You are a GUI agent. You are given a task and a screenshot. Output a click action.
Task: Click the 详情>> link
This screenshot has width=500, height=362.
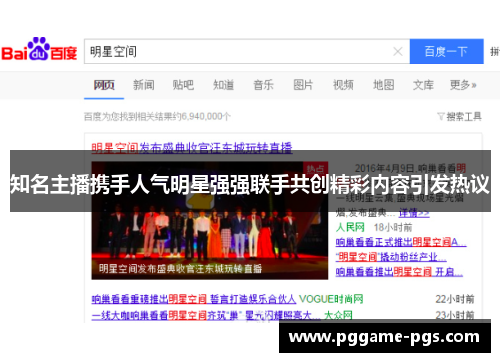pos(414,213)
